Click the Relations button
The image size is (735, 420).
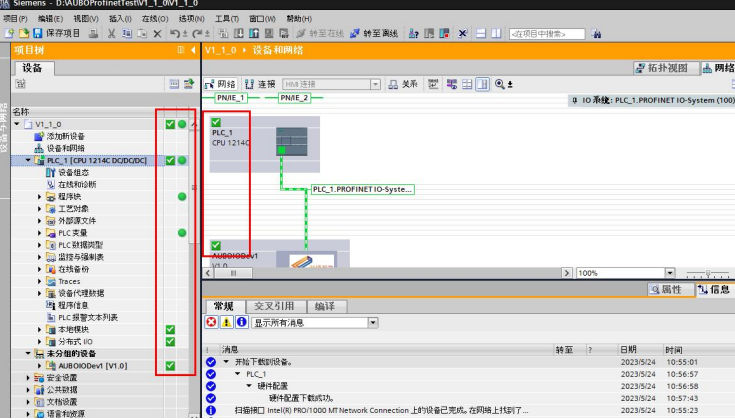[x=403, y=84]
